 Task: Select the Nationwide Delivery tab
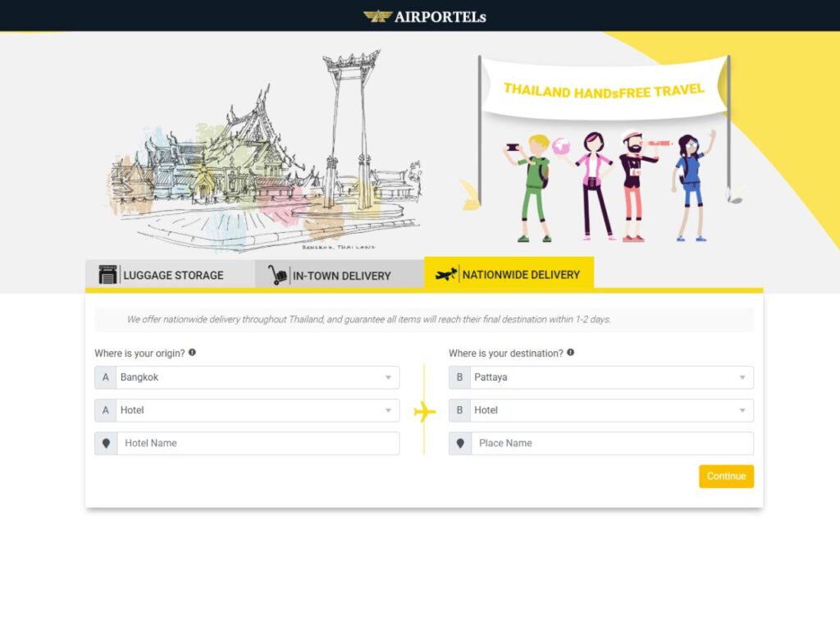[509, 273]
